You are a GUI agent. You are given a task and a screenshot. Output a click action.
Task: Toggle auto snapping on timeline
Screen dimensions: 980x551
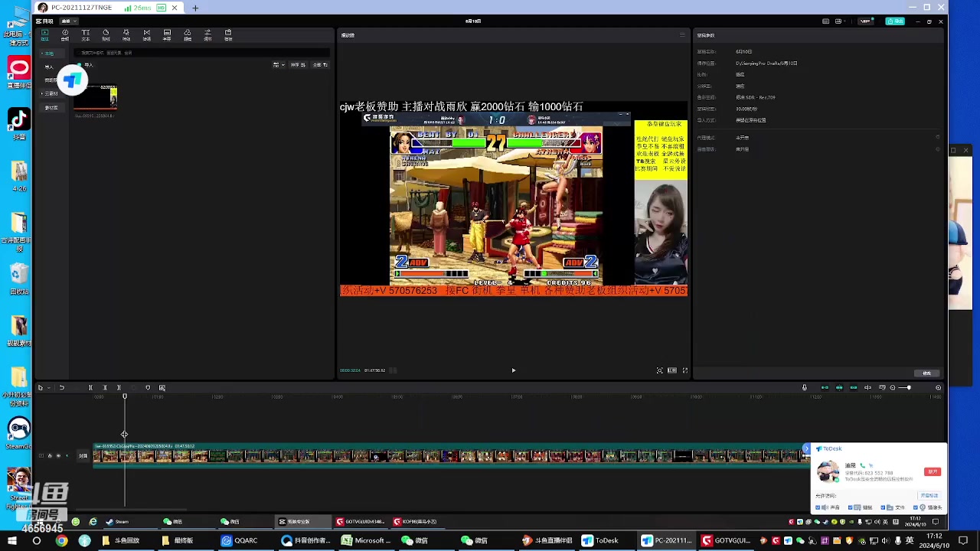pyautogui.click(x=839, y=388)
